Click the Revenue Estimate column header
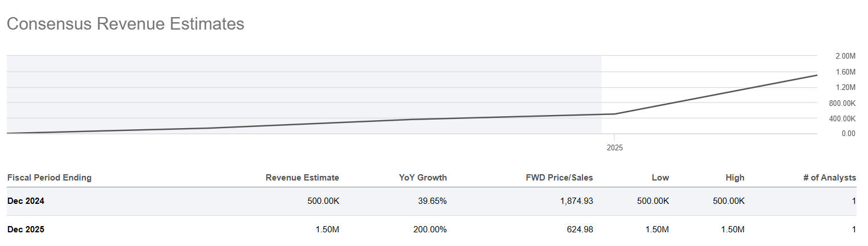 click(302, 178)
